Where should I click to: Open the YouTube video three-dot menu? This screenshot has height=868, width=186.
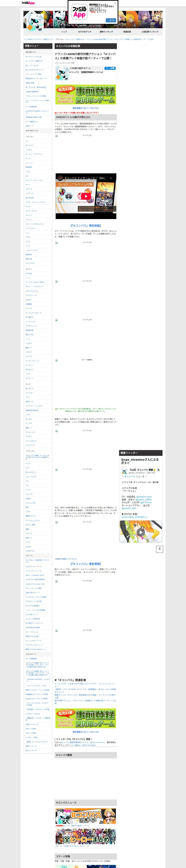(111, 178)
